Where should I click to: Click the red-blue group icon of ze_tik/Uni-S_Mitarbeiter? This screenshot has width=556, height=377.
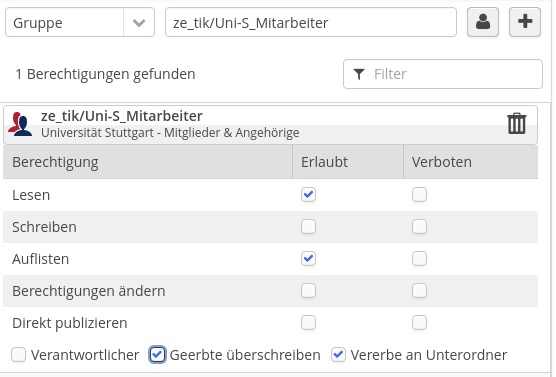(x=20, y=124)
